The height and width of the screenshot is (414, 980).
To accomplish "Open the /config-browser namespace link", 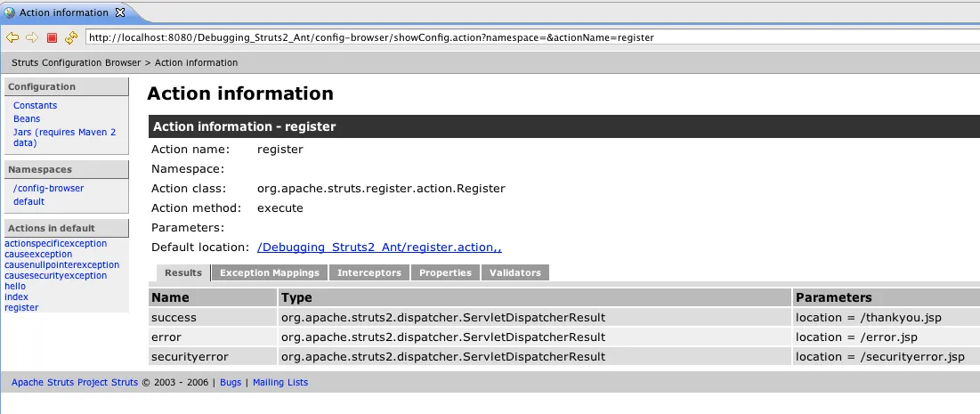I will (x=49, y=188).
